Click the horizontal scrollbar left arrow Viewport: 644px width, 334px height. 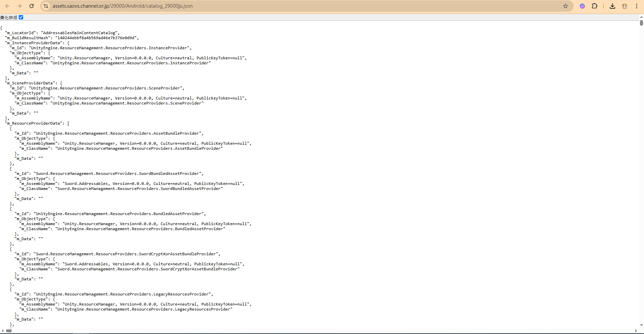click(x=3, y=331)
